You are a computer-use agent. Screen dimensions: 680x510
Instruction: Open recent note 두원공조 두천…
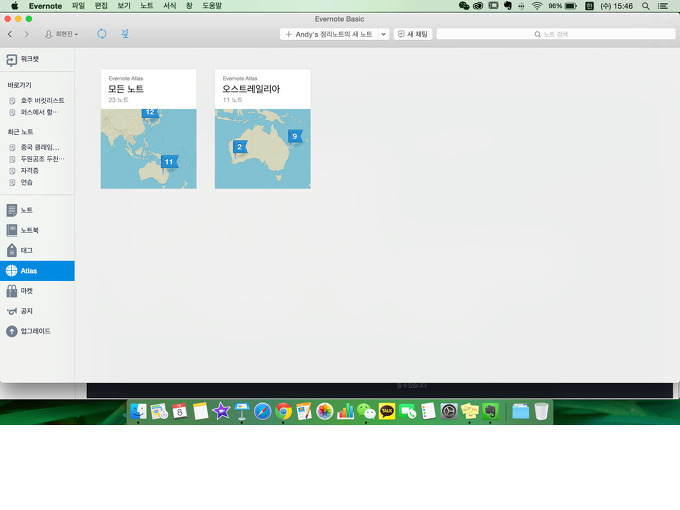pyautogui.click(x=37, y=159)
